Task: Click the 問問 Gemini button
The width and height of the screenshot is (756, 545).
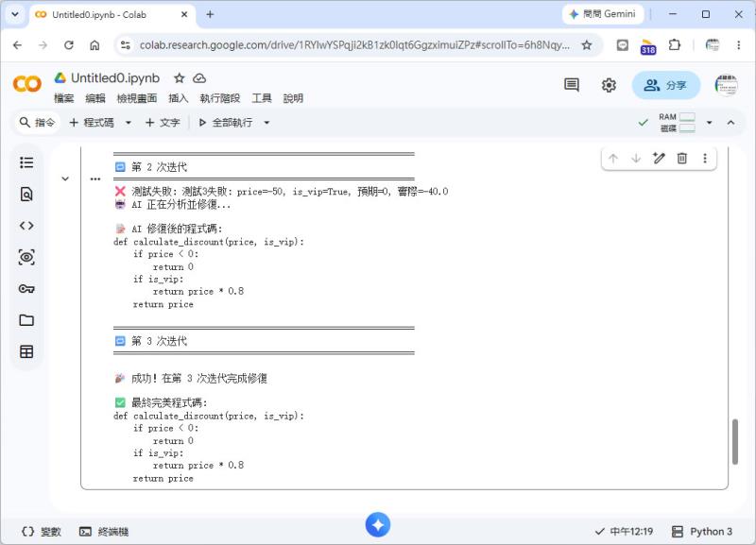Action: click(x=603, y=14)
